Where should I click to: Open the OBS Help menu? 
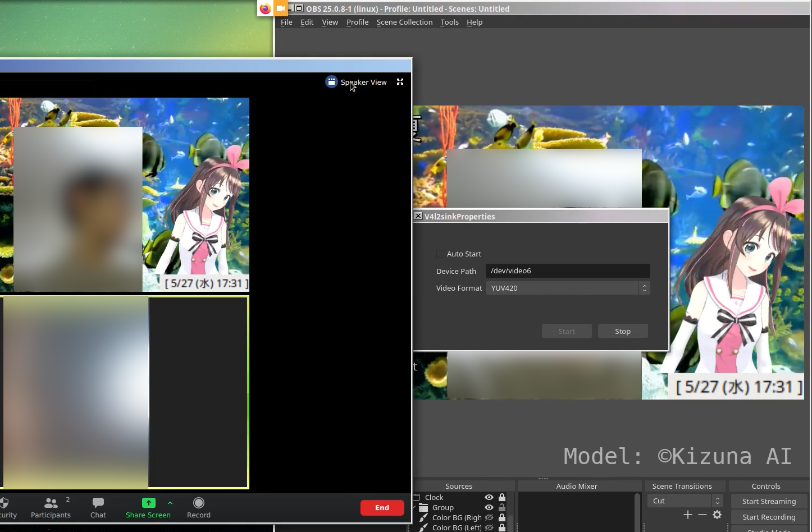pos(475,22)
